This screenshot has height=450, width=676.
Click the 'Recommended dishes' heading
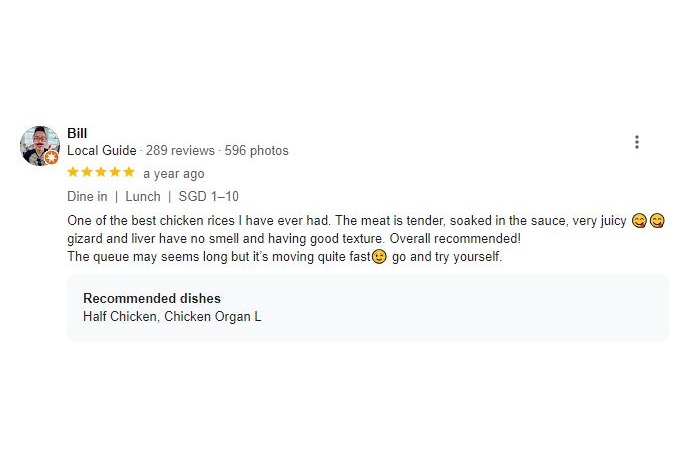tap(152, 299)
